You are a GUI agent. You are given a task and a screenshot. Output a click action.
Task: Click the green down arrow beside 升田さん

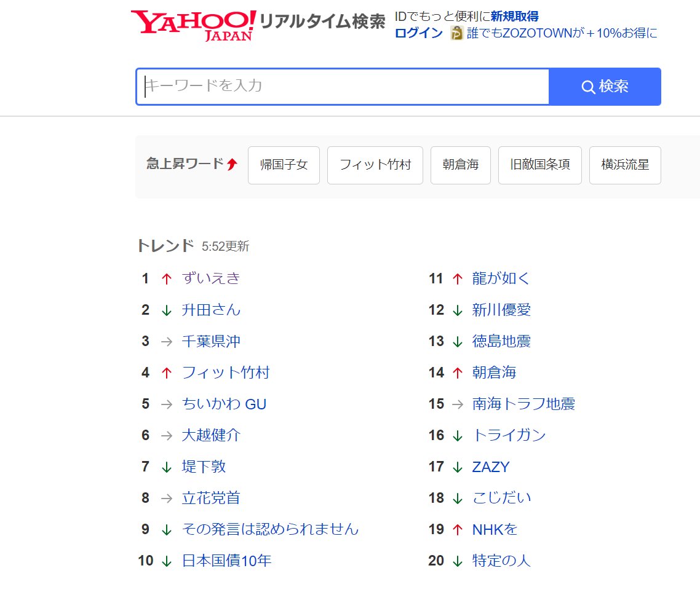click(x=167, y=310)
